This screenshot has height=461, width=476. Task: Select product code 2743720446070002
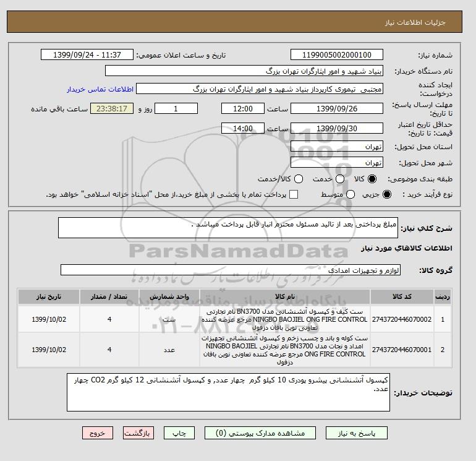pyautogui.click(x=402, y=319)
